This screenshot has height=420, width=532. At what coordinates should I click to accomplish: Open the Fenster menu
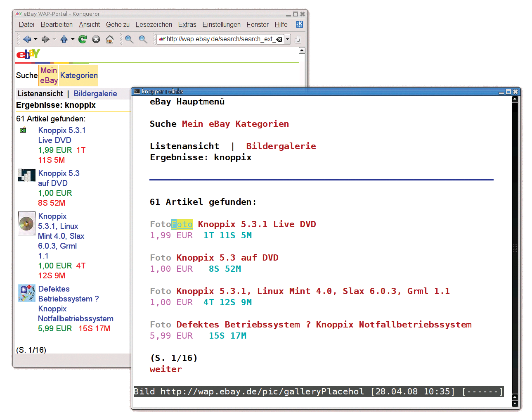point(258,25)
